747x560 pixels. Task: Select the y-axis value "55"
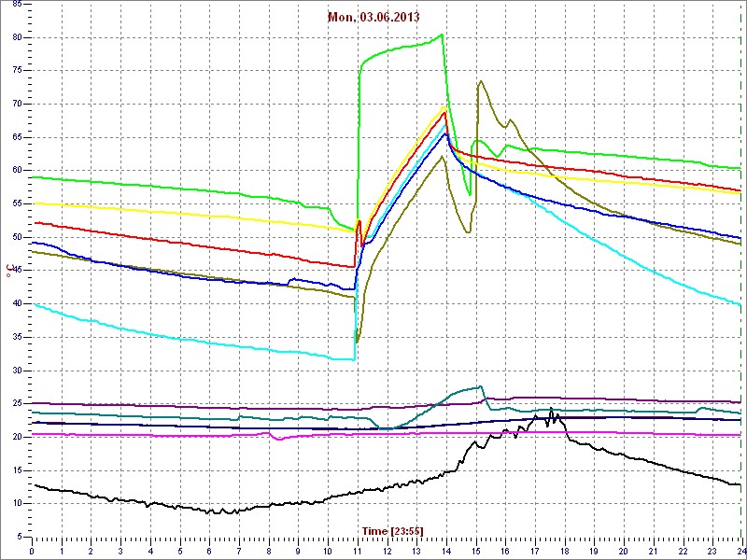point(17,203)
